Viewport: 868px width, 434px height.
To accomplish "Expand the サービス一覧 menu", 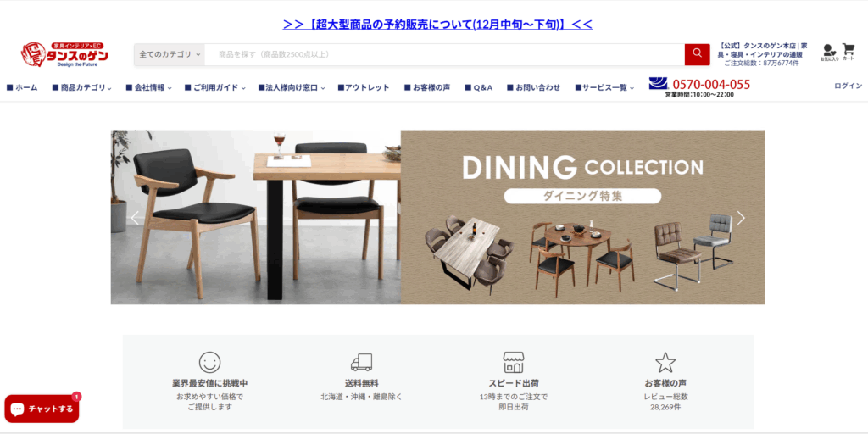I will [x=604, y=87].
